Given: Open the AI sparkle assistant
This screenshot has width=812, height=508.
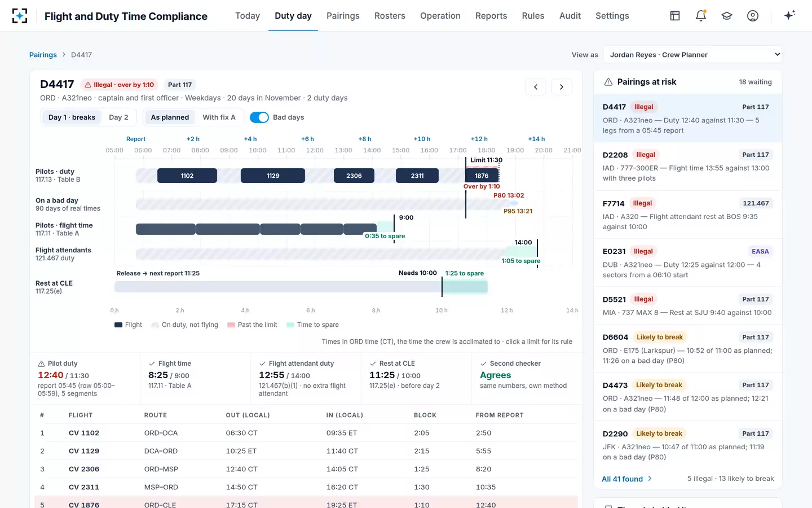Looking at the screenshot, I should (789, 15).
